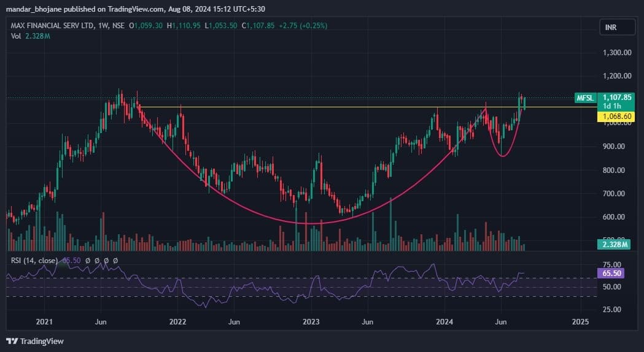Click the 2022 time axis label
The height and width of the screenshot is (352, 644).
tap(177, 321)
